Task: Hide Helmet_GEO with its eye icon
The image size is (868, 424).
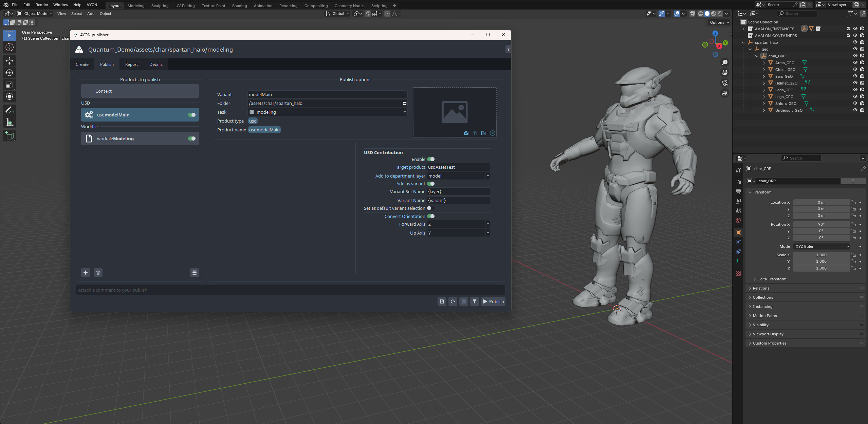Action: [x=855, y=83]
